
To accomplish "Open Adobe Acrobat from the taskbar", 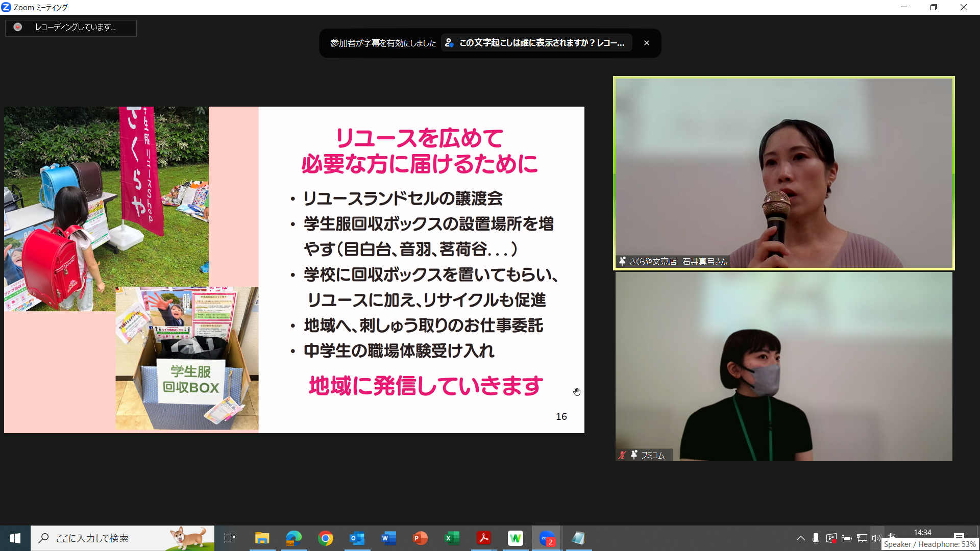I will [484, 538].
